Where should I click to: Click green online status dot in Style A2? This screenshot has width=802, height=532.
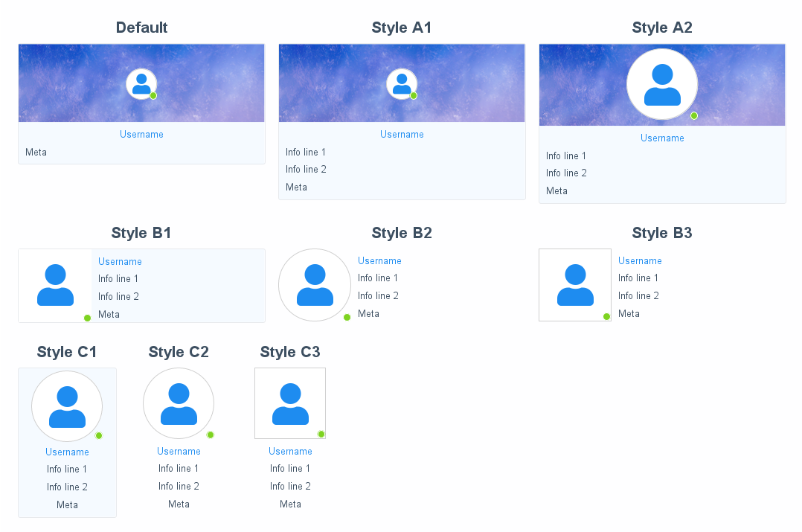tap(694, 116)
